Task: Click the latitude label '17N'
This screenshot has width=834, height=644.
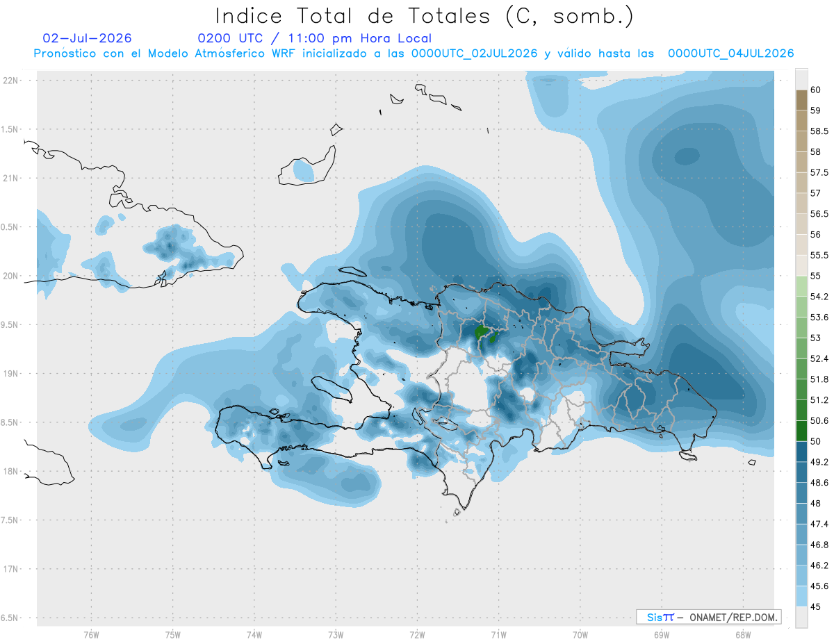Action: point(10,570)
